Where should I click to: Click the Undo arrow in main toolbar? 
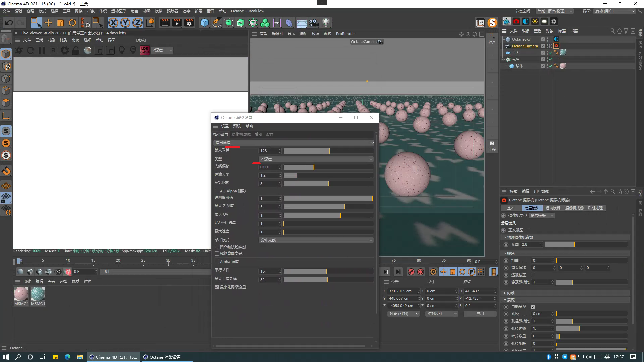9,23
